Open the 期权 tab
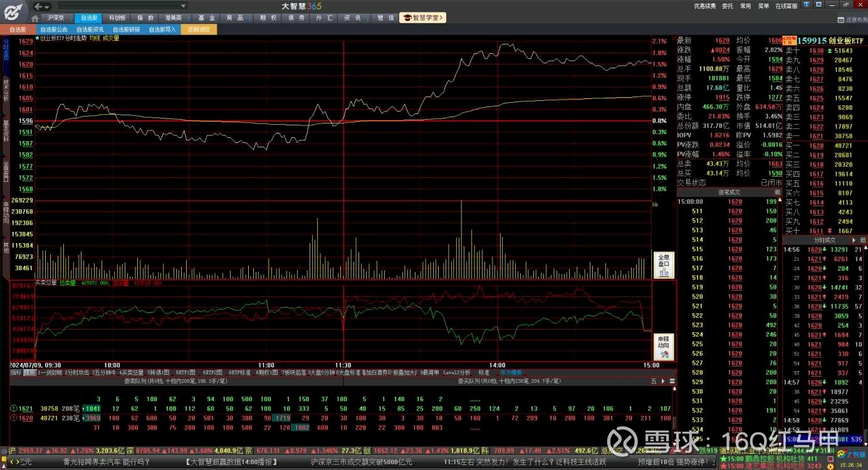 point(268,18)
